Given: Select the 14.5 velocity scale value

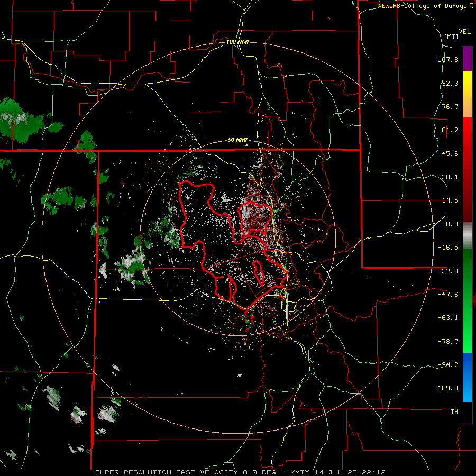Looking at the screenshot, I should (x=450, y=200).
